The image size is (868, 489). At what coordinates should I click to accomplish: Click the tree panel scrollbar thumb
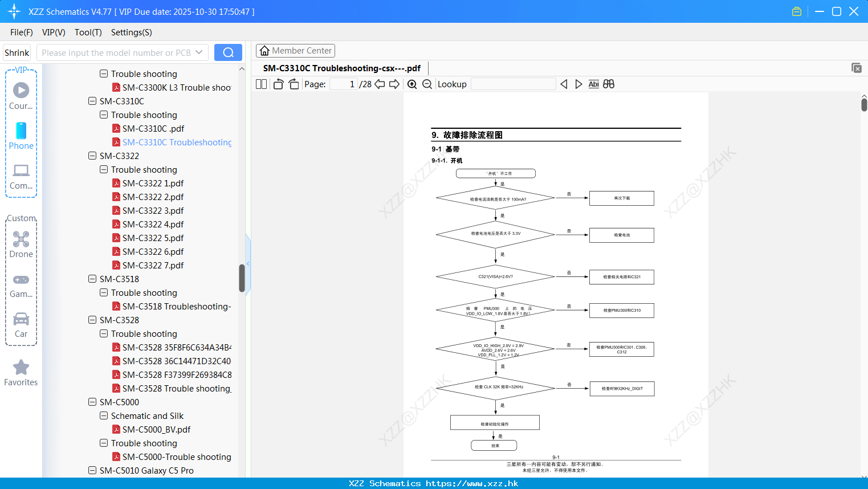pos(242,278)
